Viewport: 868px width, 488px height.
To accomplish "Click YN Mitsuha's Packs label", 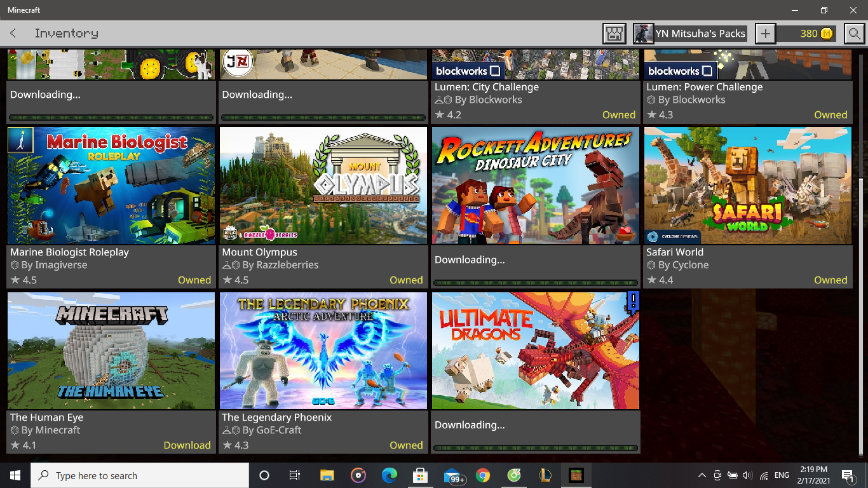I will point(701,34).
